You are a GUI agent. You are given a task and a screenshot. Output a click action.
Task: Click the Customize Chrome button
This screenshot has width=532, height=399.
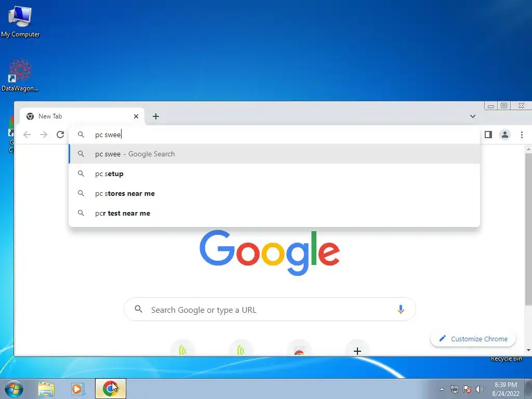click(x=473, y=339)
